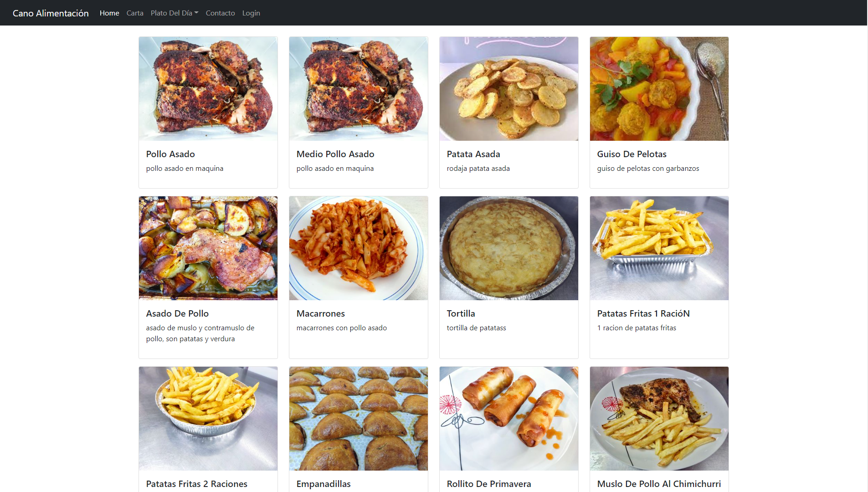Go to the Carta page
The height and width of the screenshot is (492, 868).
coord(135,13)
